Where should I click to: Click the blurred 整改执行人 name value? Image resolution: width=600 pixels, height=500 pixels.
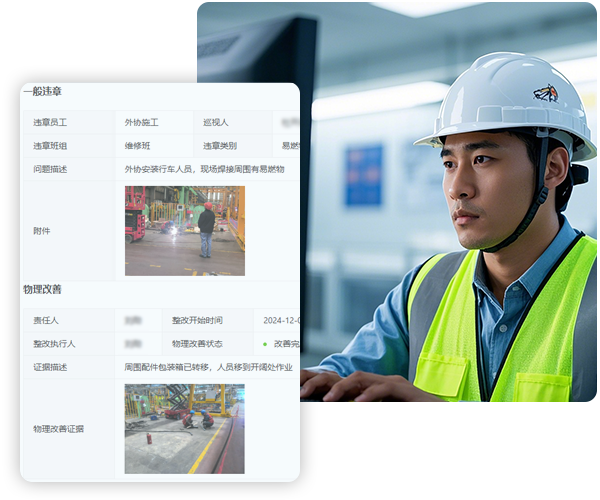click(x=133, y=343)
